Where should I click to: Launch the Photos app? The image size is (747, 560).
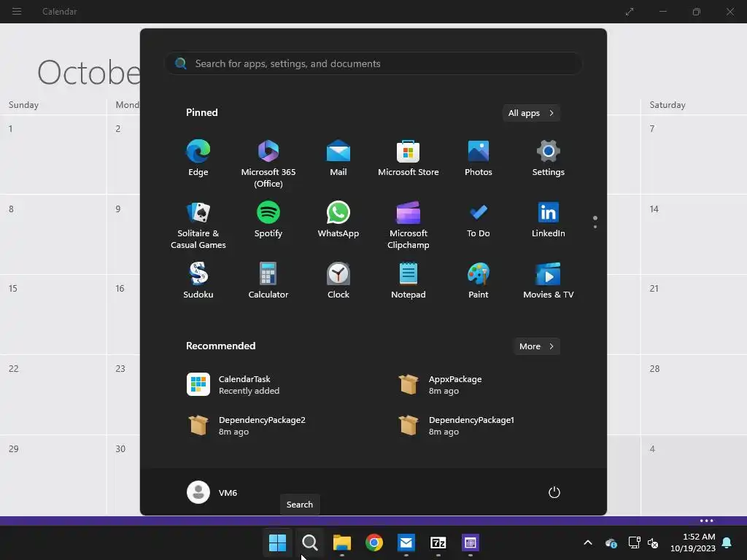[479, 158]
